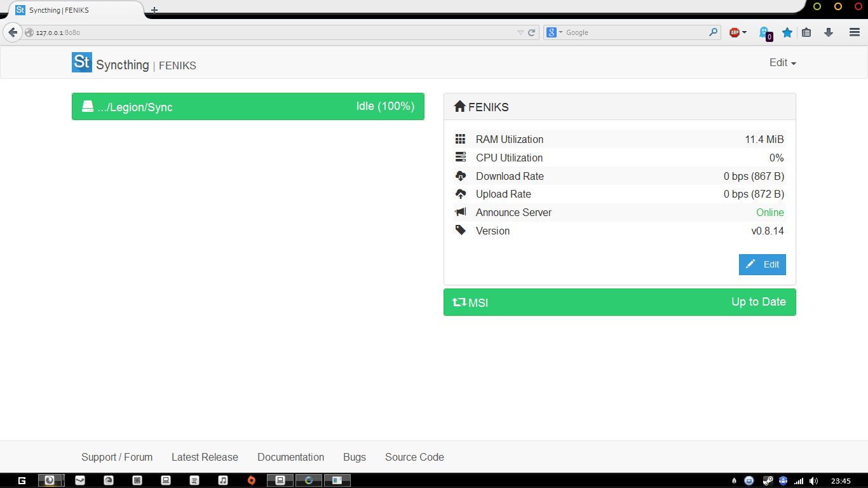Show bookmarks list icon

[806, 32]
